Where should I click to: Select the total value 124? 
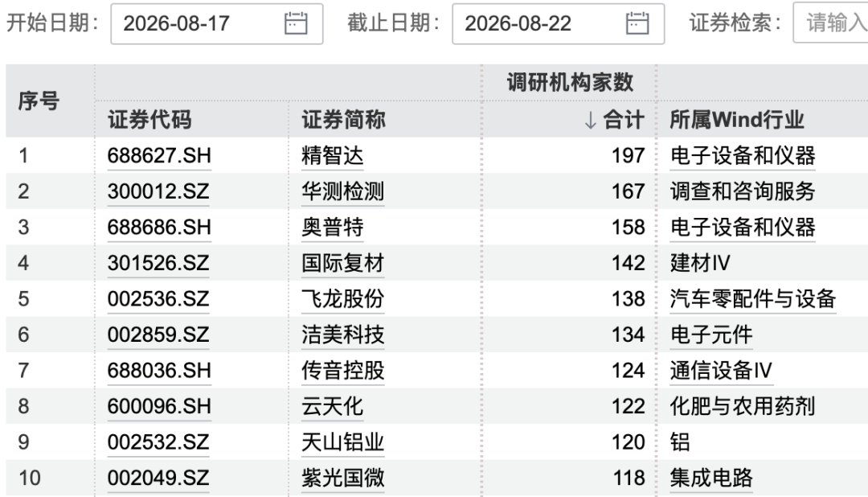(x=628, y=371)
